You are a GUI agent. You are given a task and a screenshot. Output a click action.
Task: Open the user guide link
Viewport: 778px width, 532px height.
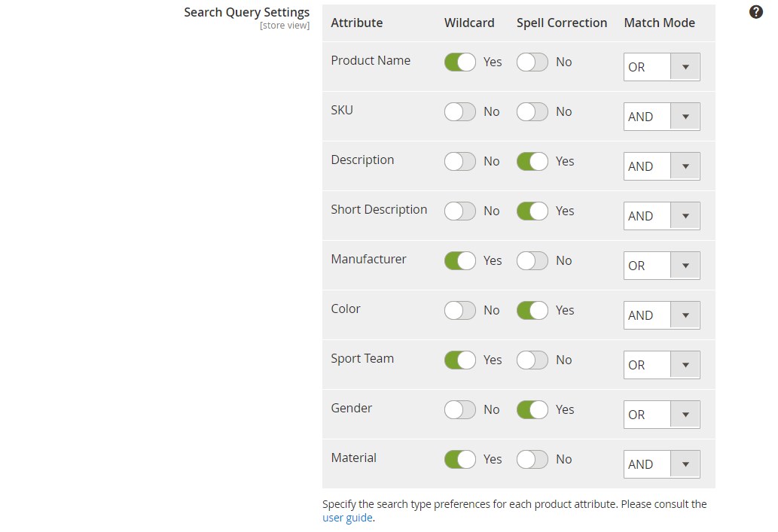347,518
